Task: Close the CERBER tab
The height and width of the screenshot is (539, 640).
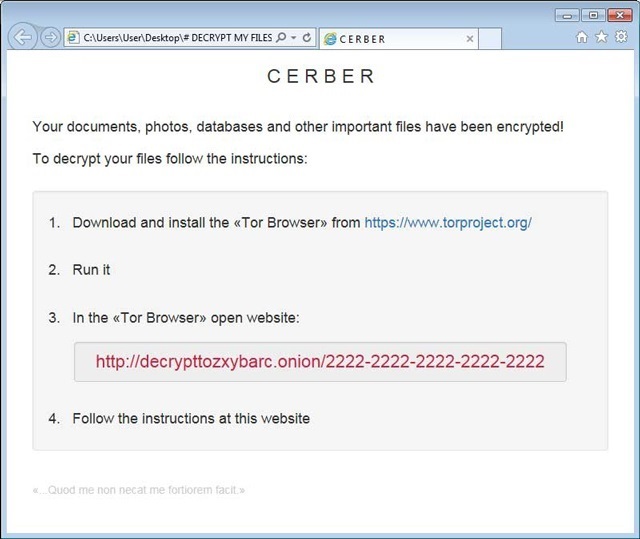Action: tap(470, 39)
